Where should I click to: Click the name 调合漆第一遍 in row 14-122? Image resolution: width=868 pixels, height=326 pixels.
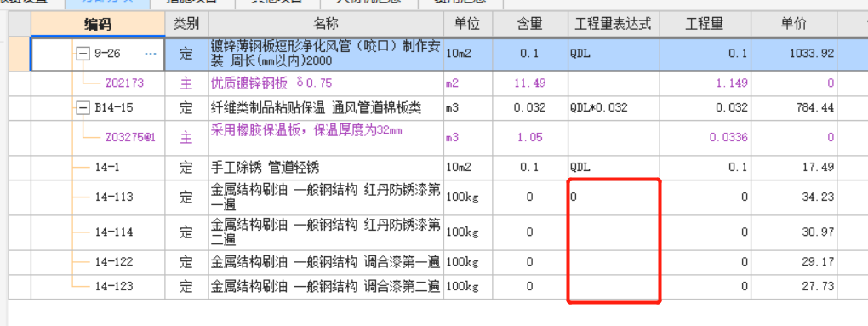402,262
